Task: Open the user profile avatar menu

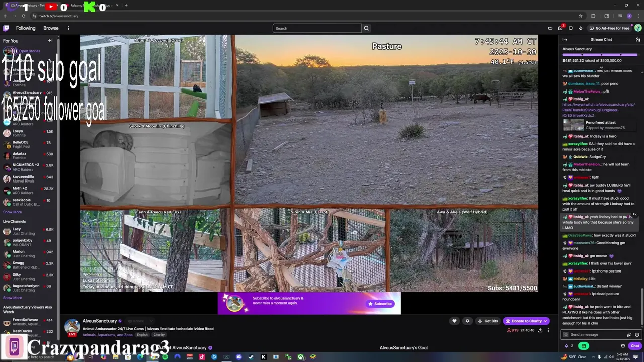Action: (638, 28)
